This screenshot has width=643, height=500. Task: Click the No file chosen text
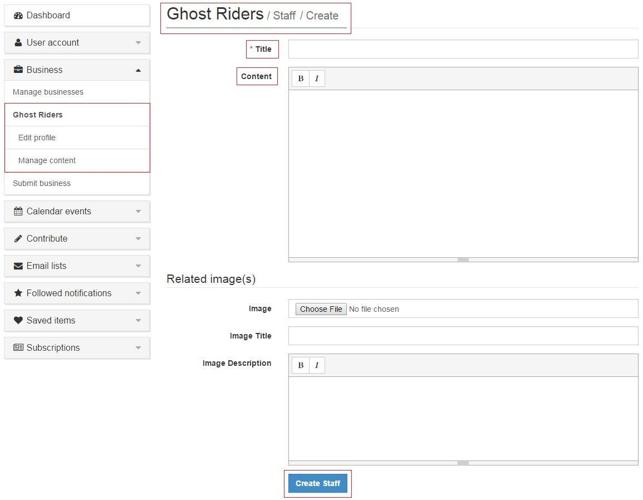[374, 309]
